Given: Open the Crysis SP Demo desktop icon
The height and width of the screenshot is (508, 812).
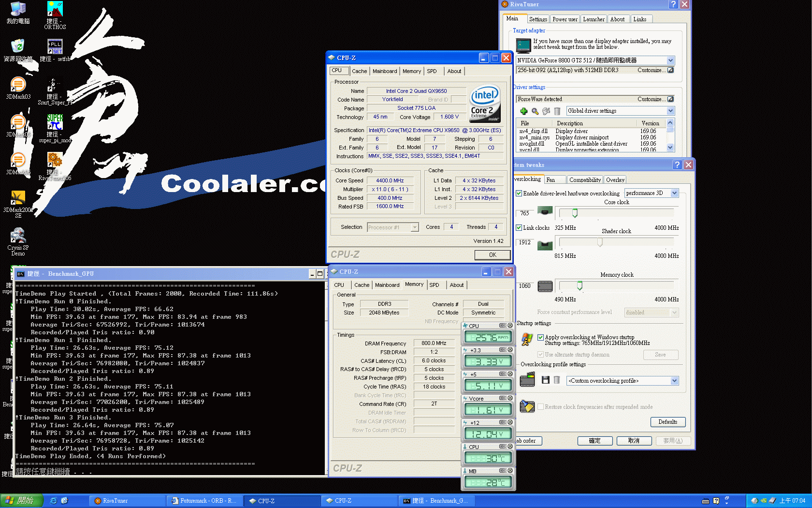Looking at the screenshot, I should click(18, 242).
